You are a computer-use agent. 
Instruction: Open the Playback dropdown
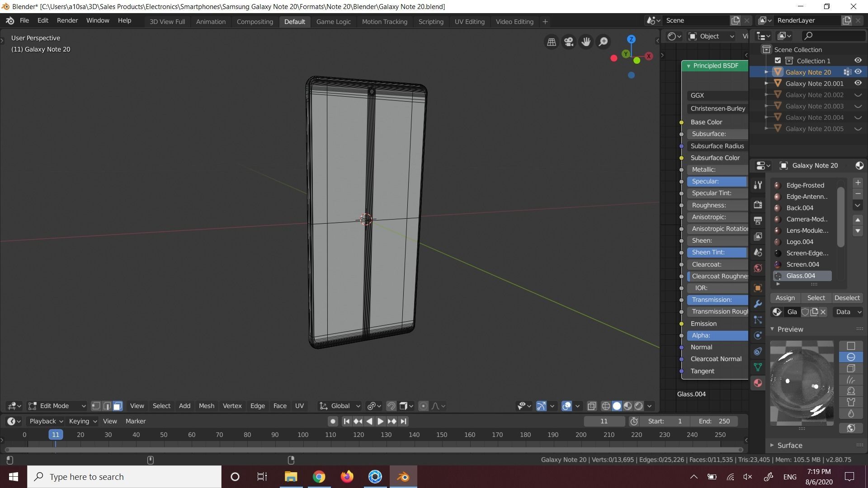coord(46,421)
